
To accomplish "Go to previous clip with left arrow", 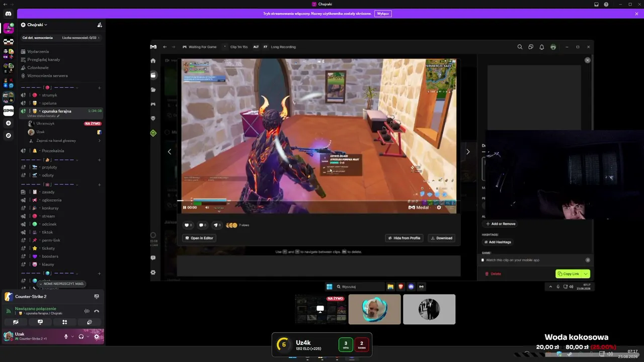I will (x=169, y=151).
